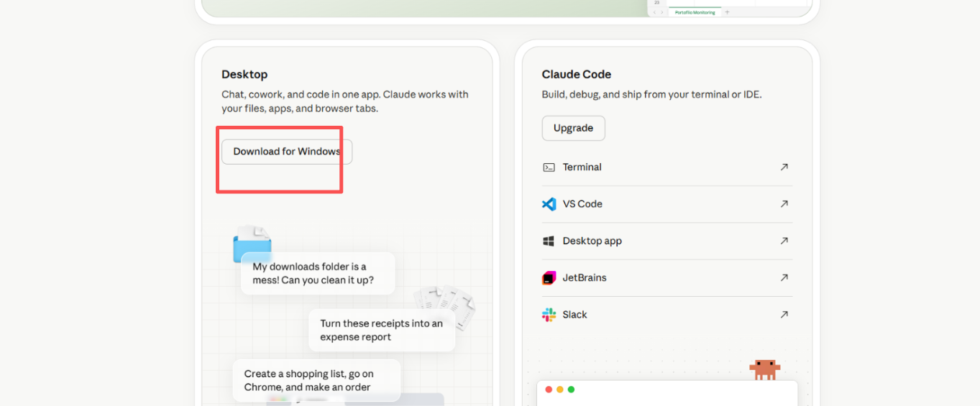
Task: Click the 'My downloads folder is a mess' bubble
Action: click(318, 273)
